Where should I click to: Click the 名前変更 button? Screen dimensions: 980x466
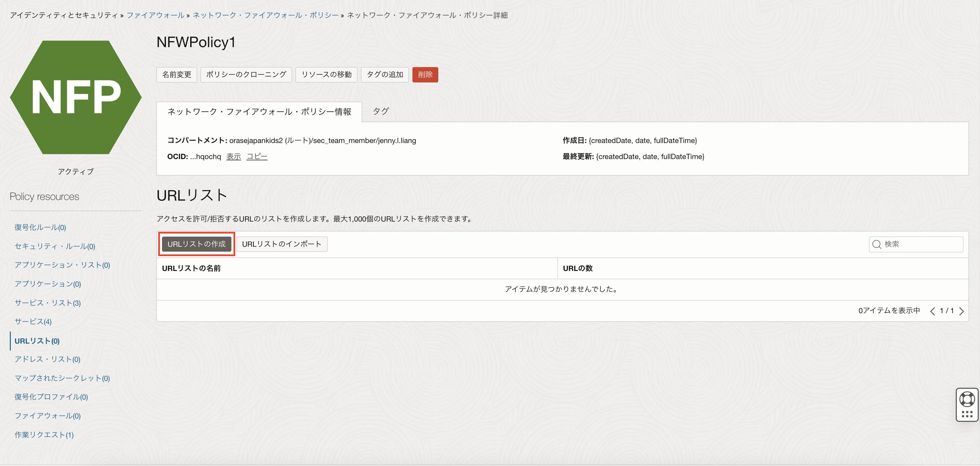point(176,75)
